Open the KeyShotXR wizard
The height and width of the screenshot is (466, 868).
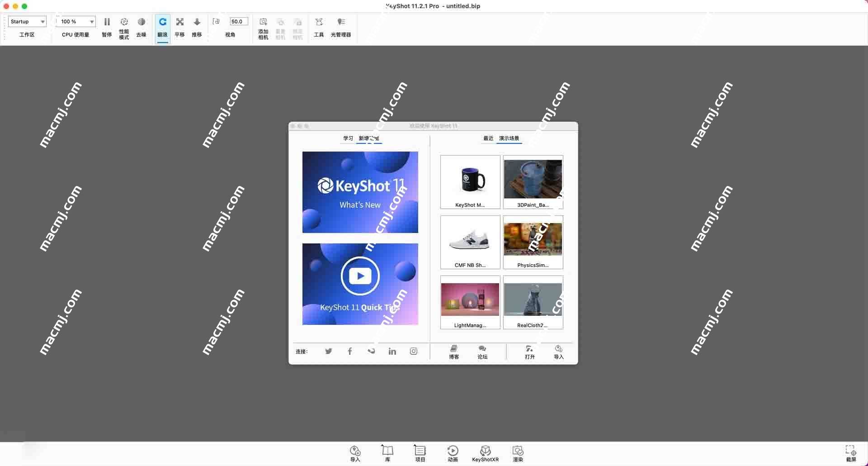pos(485,453)
